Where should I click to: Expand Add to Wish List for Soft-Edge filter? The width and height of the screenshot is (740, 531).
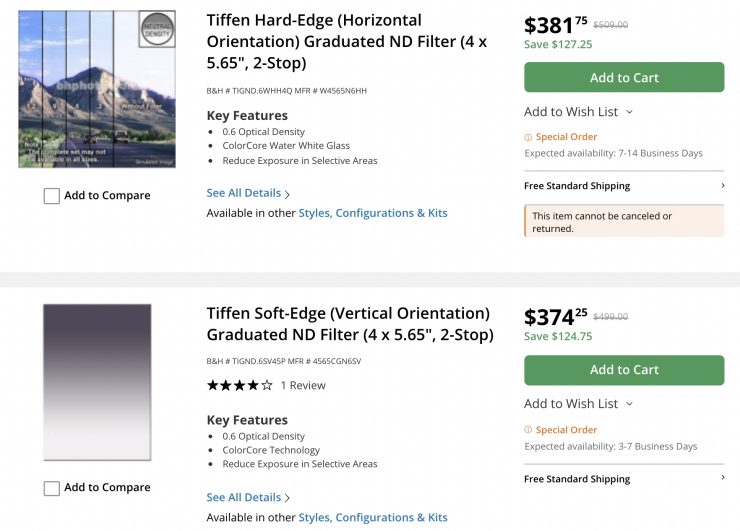pyautogui.click(x=578, y=404)
